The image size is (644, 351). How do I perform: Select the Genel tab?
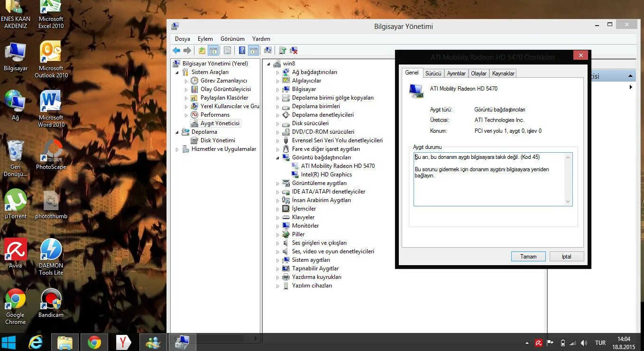(x=412, y=73)
